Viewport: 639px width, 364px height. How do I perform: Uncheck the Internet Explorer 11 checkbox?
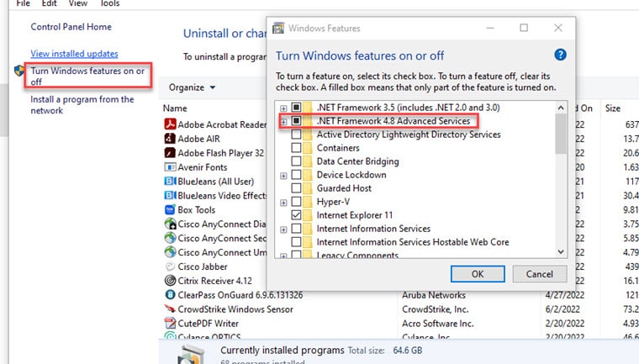click(x=296, y=215)
